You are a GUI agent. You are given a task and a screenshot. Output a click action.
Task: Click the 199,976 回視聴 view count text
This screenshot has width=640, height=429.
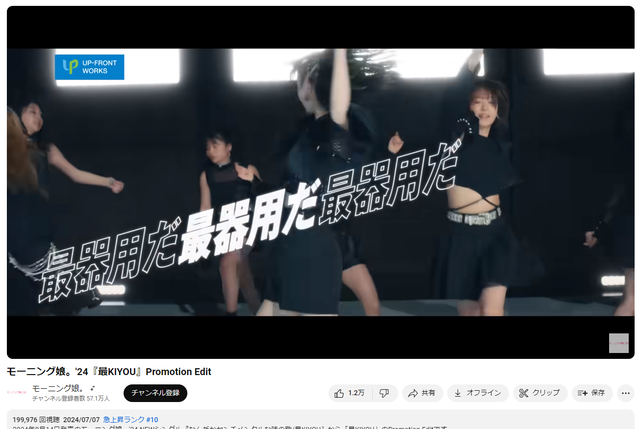[x=36, y=420]
